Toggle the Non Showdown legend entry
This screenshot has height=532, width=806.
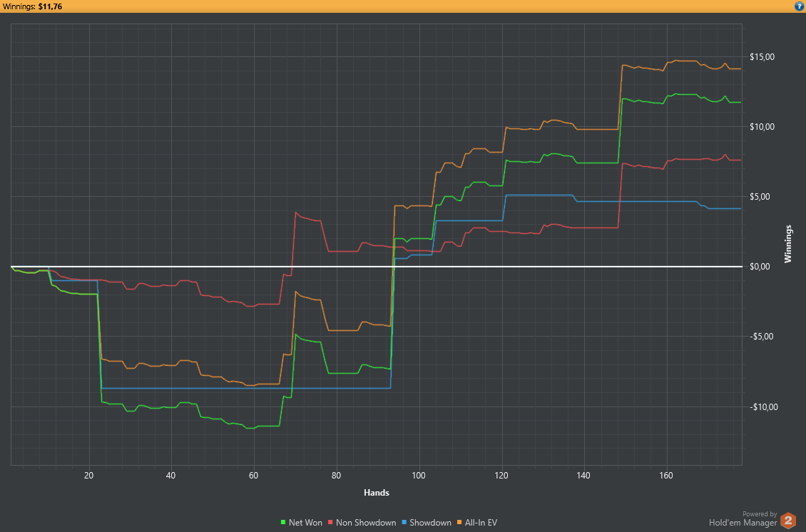[362, 522]
